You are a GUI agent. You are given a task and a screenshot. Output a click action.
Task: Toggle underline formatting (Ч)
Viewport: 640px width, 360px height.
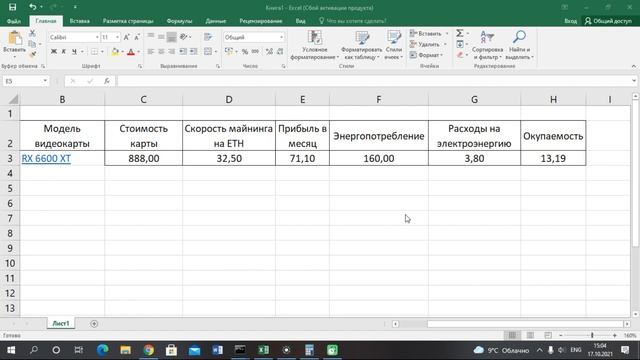click(74, 52)
